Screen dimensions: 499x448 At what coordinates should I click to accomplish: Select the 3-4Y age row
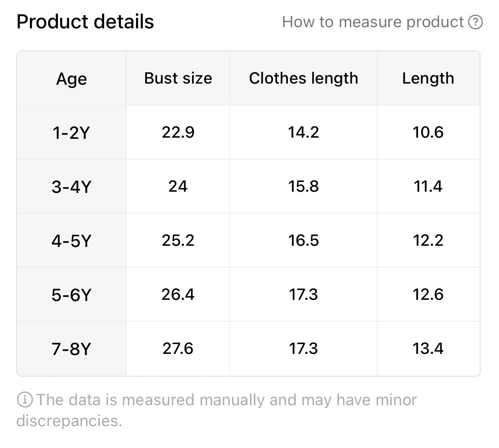click(x=248, y=186)
